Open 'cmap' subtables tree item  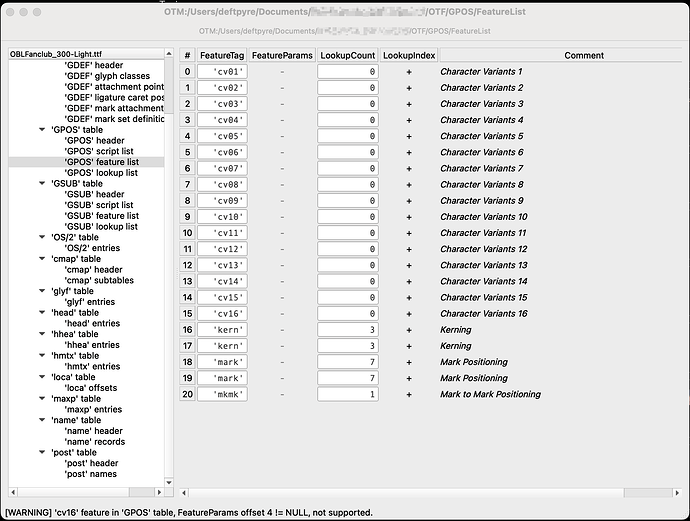[99, 280]
